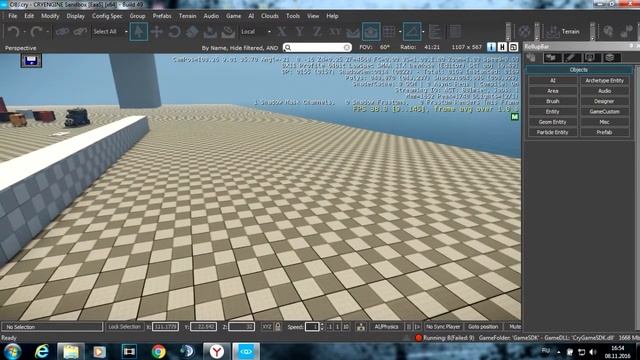Open the Prefabs menu

[x=162, y=16]
